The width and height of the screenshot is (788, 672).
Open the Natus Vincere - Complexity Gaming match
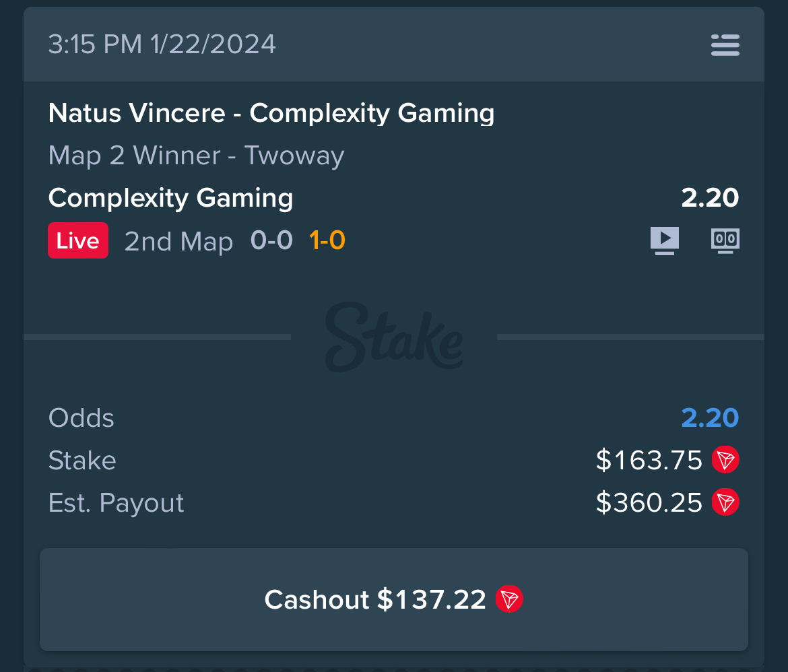(271, 112)
